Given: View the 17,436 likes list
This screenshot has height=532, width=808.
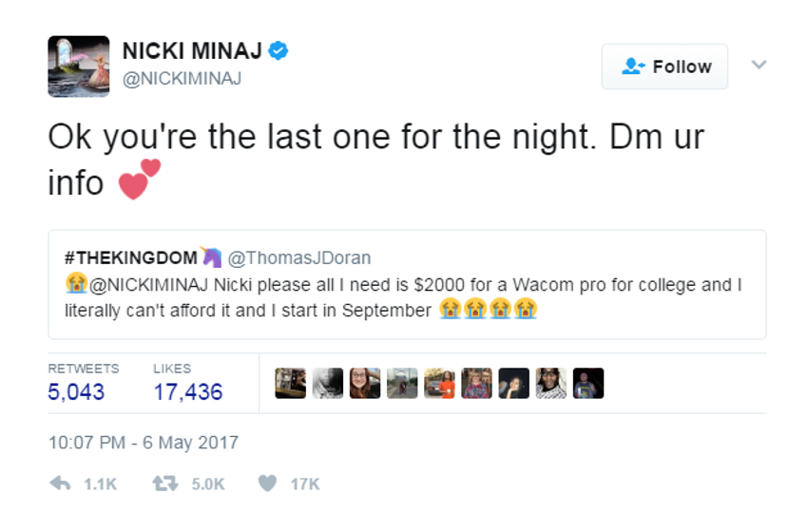Looking at the screenshot, I should (x=188, y=383).
